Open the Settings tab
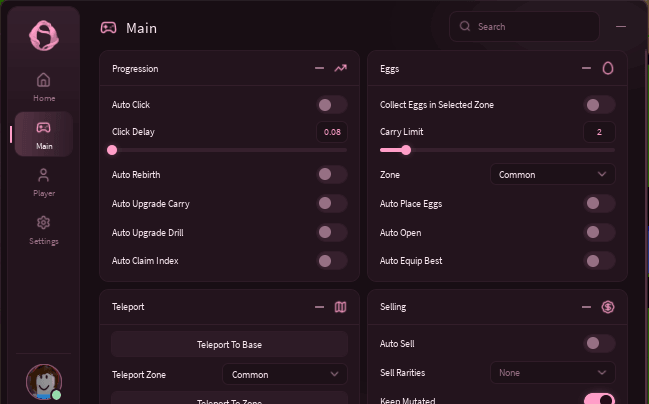This screenshot has height=404, width=649. click(44, 230)
